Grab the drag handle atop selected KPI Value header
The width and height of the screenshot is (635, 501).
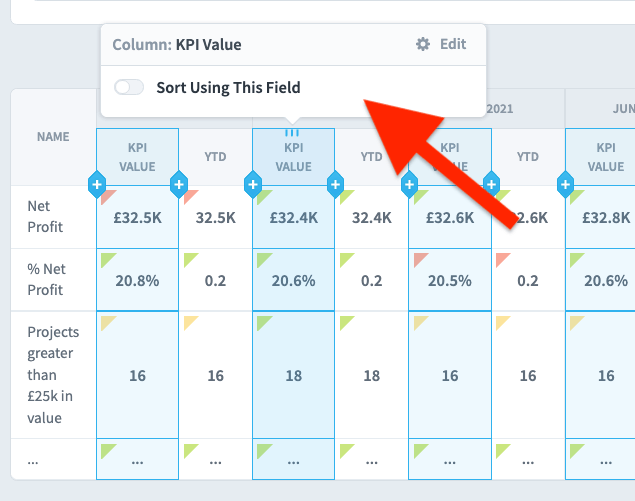(x=292, y=133)
